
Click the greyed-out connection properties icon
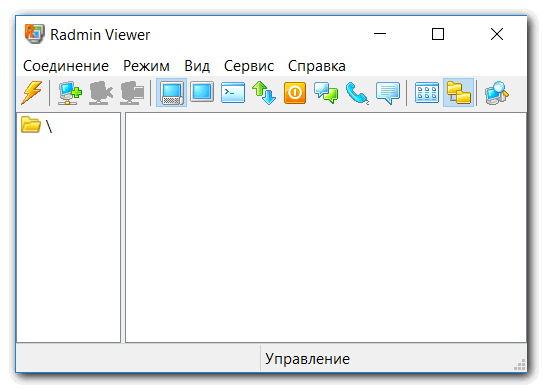pos(132,92)
